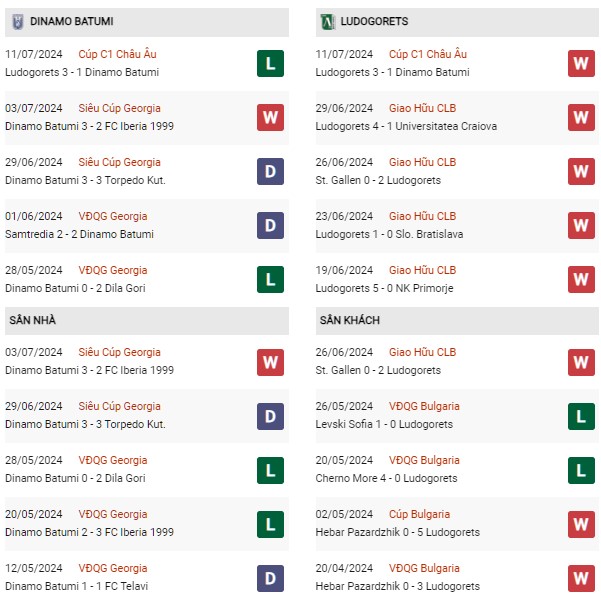Click match Dinamo Batumi 2 - 3 FC Iberia 1999
The image size is (601, 597).
[89, 532]
